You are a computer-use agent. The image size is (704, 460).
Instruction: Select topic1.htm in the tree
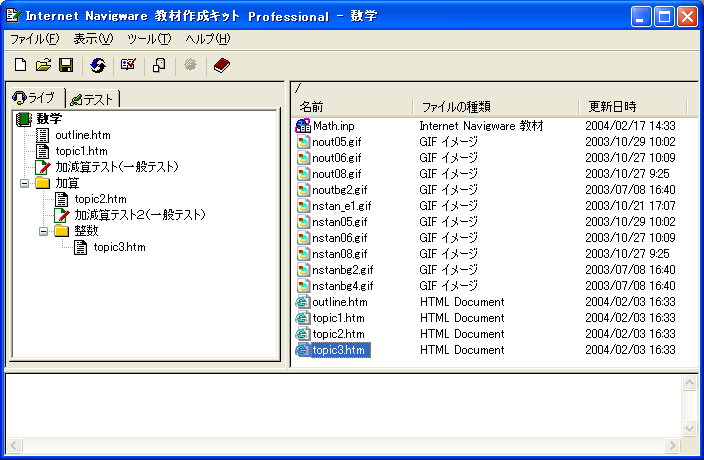[x=81, y=151]
